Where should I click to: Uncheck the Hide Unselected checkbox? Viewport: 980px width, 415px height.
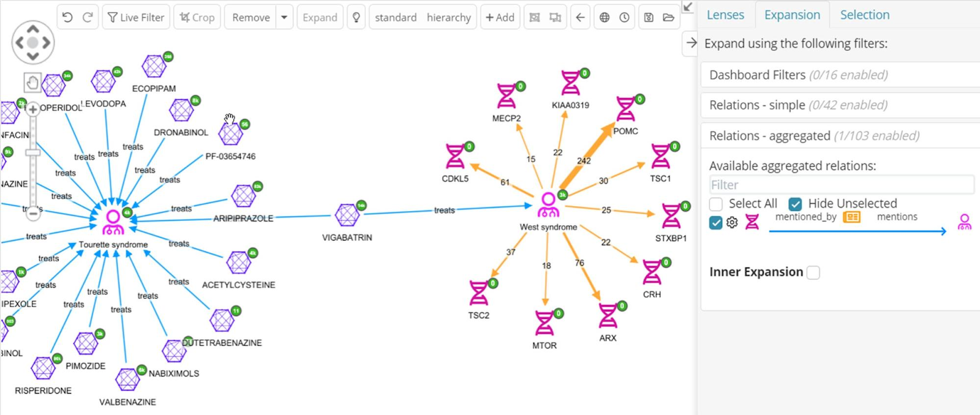(795, 204)
